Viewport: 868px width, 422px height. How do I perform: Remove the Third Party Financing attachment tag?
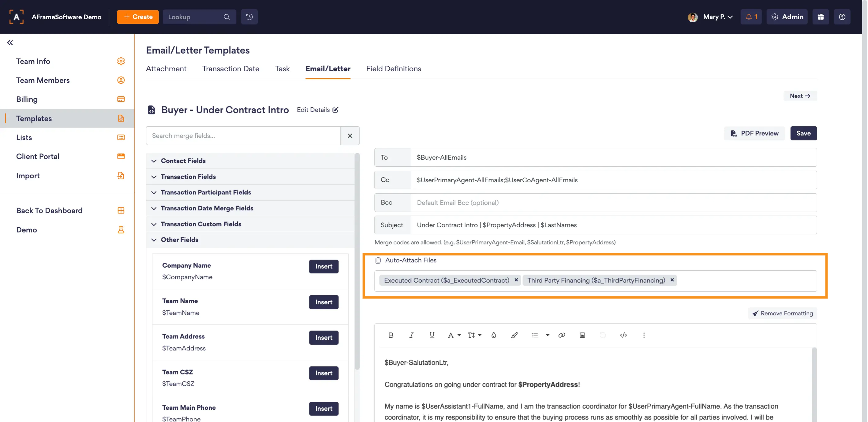[x=672, y=280]
